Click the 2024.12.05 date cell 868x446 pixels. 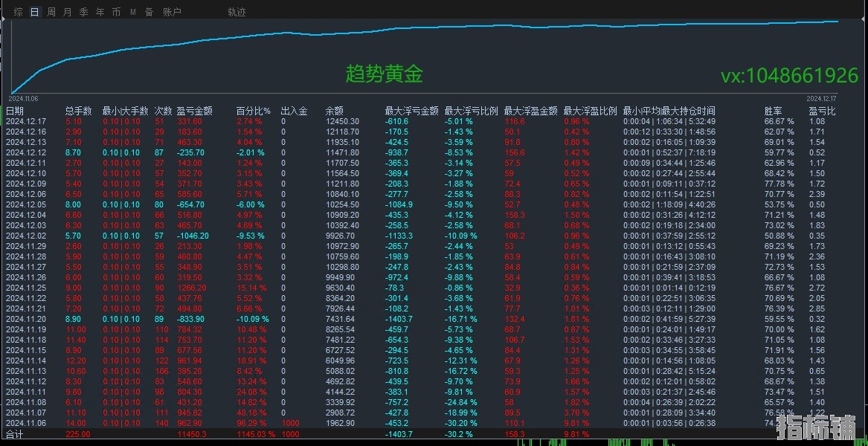pos(26,204)
